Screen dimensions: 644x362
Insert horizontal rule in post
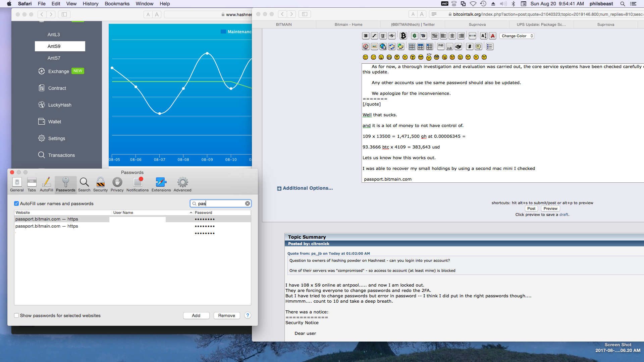[472, 36]
